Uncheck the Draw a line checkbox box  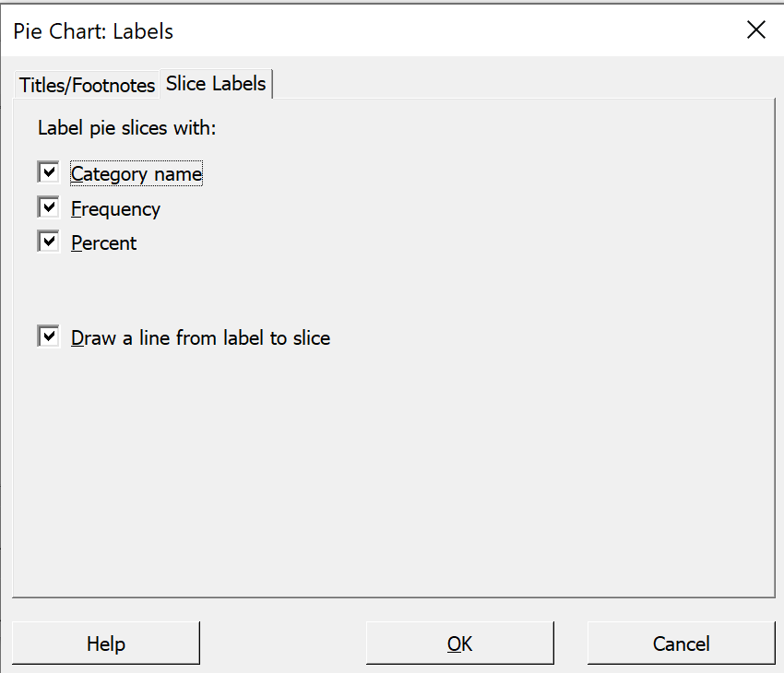(49, 336)
